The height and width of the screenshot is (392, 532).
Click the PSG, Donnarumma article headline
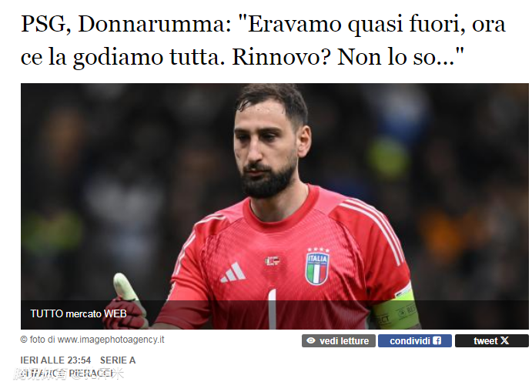click(x=263, y=40)
